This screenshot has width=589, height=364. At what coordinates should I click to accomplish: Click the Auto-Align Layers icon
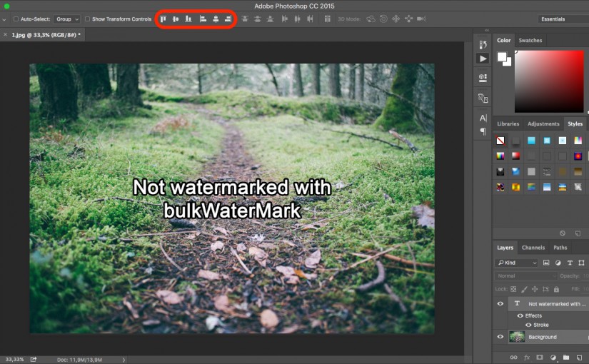[x=327, y=19]
